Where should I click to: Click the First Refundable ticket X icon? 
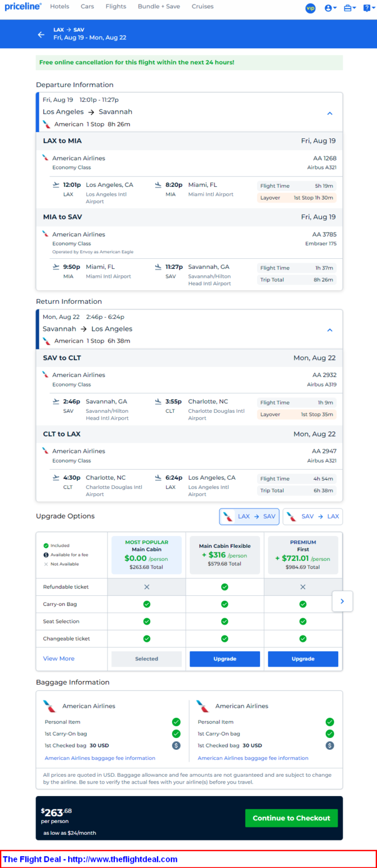click(x=303, y=587)
